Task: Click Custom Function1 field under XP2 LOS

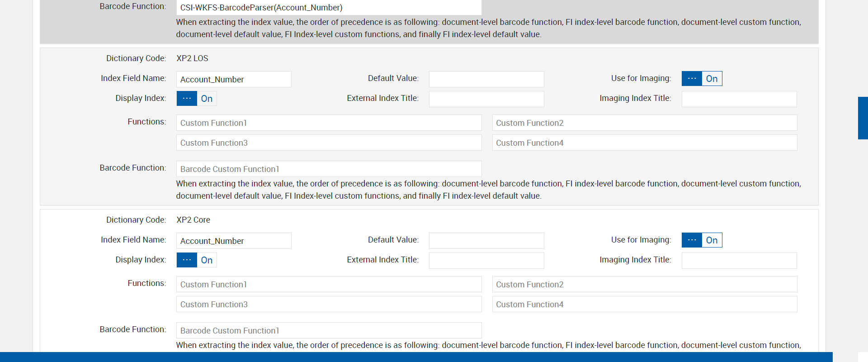Action: point(329,123)
